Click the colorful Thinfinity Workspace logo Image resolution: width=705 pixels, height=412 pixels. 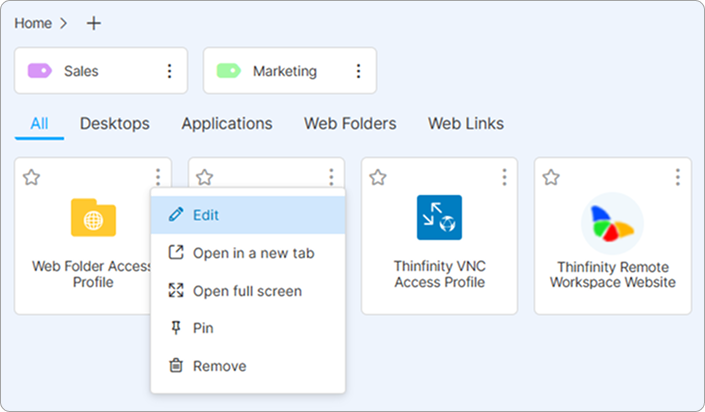(612, 224)
